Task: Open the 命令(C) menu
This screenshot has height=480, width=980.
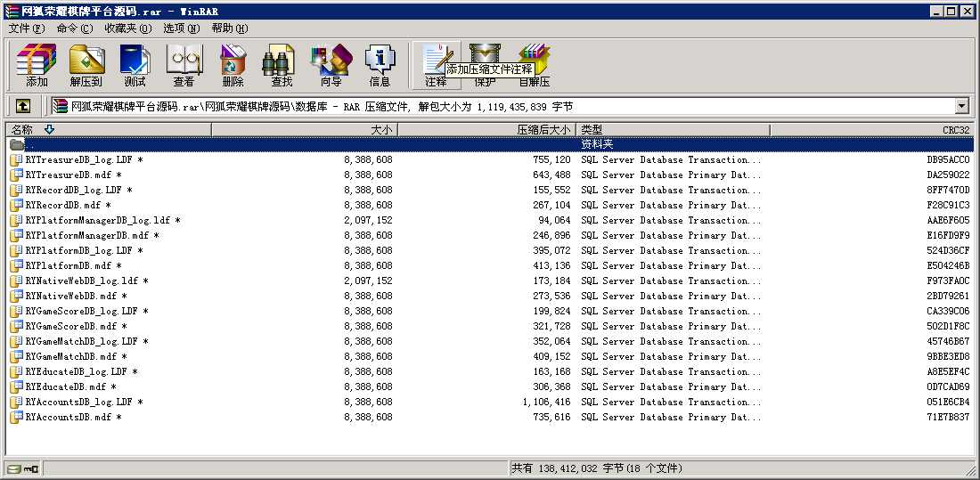Action: point(74,28)
